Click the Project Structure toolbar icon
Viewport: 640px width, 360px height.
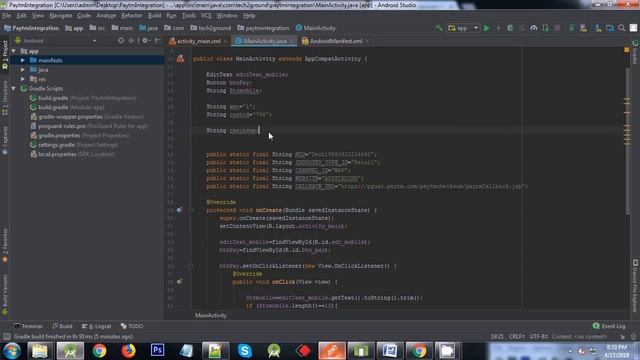[610, 28]
